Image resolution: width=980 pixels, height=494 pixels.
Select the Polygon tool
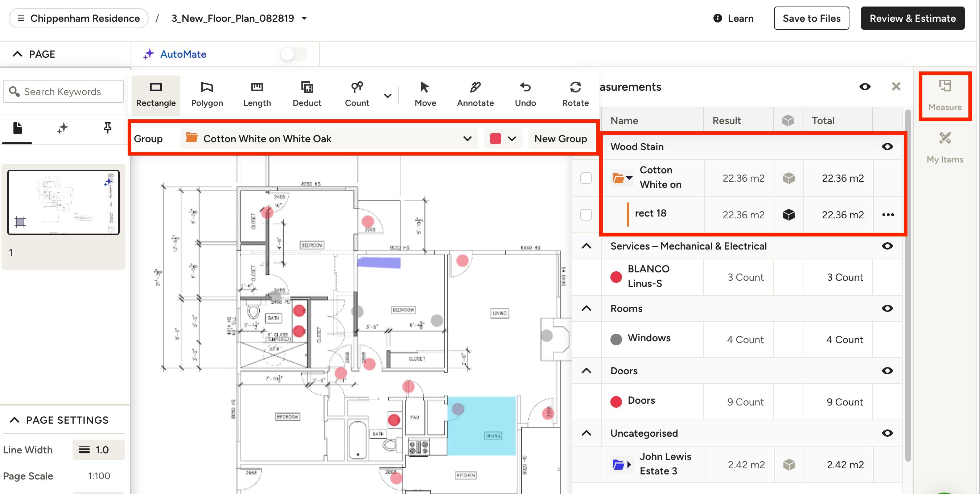(207, 95)
